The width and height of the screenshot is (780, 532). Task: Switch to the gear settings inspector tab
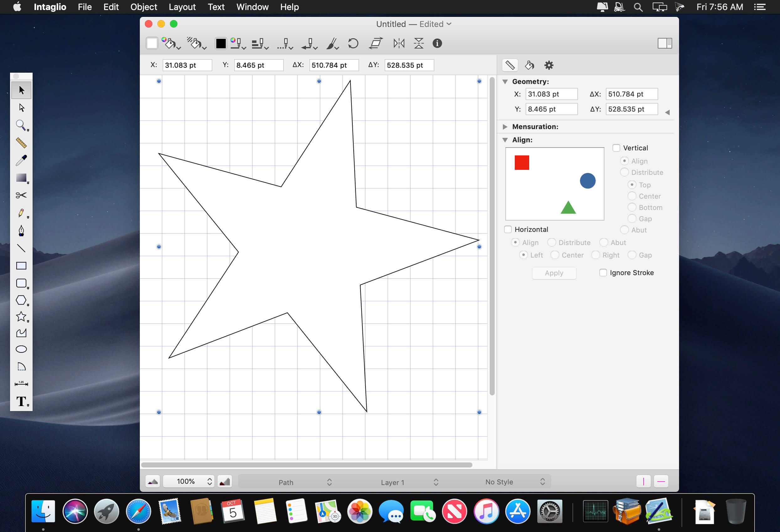549,65
